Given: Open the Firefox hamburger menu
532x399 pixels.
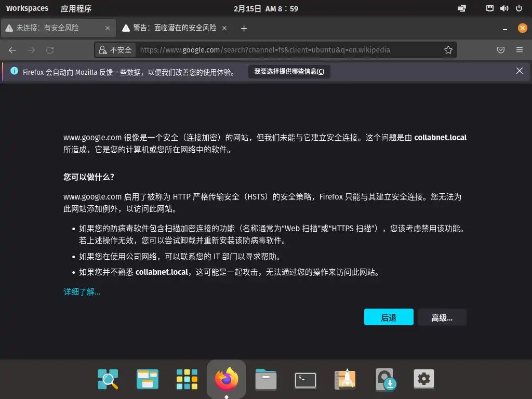Looking at the screenshot, I should point(520,50).
